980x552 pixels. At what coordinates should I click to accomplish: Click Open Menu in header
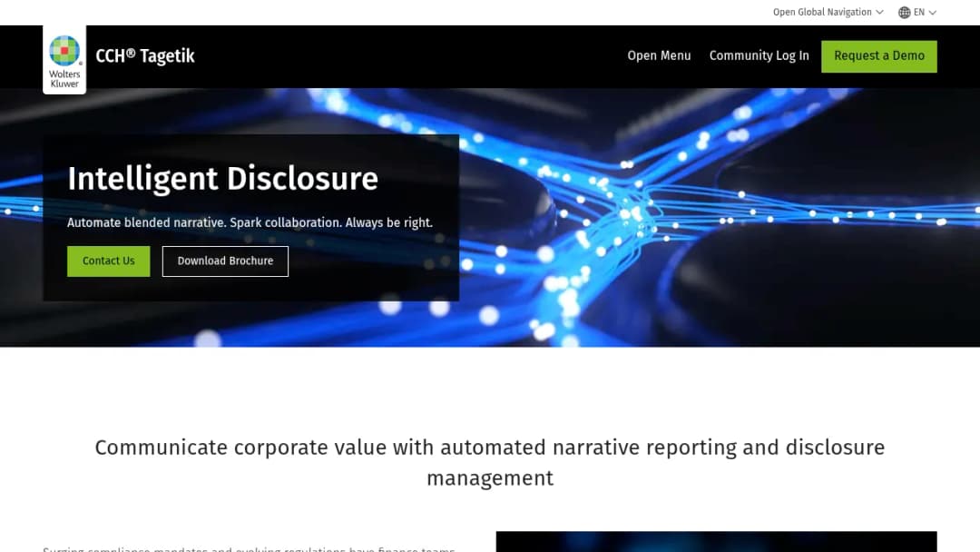[x=659, y=55]
